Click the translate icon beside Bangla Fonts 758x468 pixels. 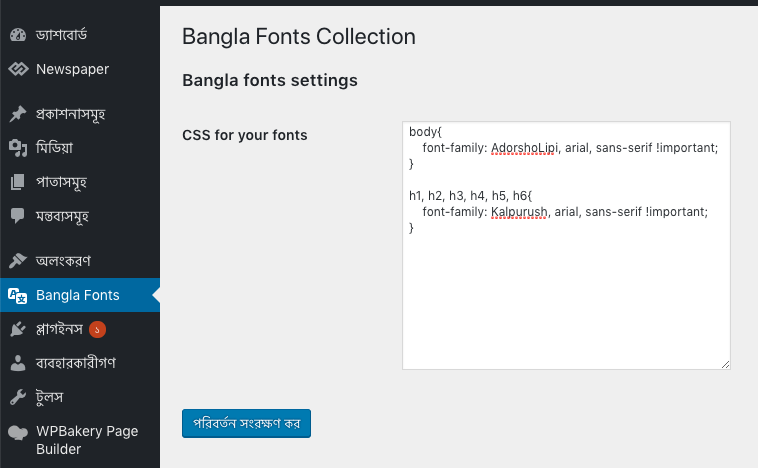pyautogui.click(x=18, y=295)
